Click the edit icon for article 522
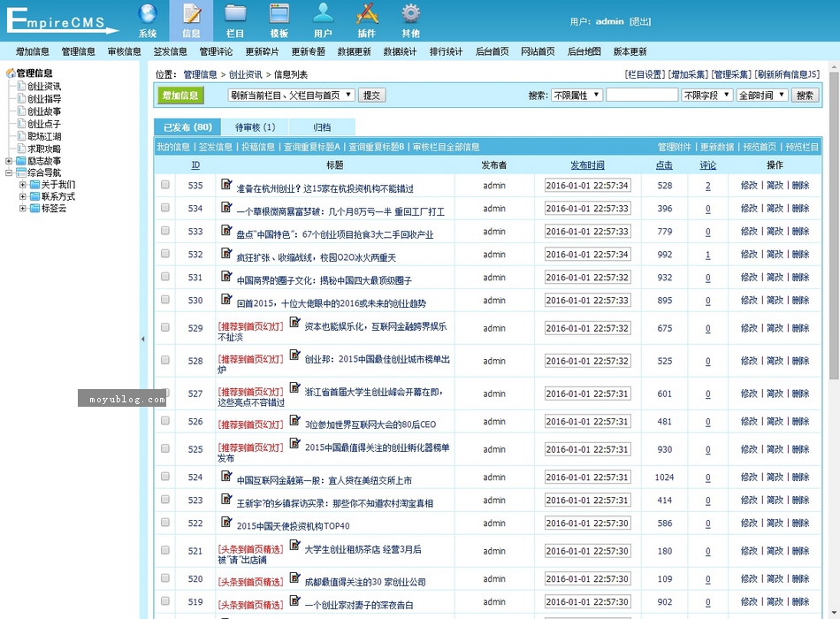The height and width of the screenshot is (619, 840). tap(226, 522)
